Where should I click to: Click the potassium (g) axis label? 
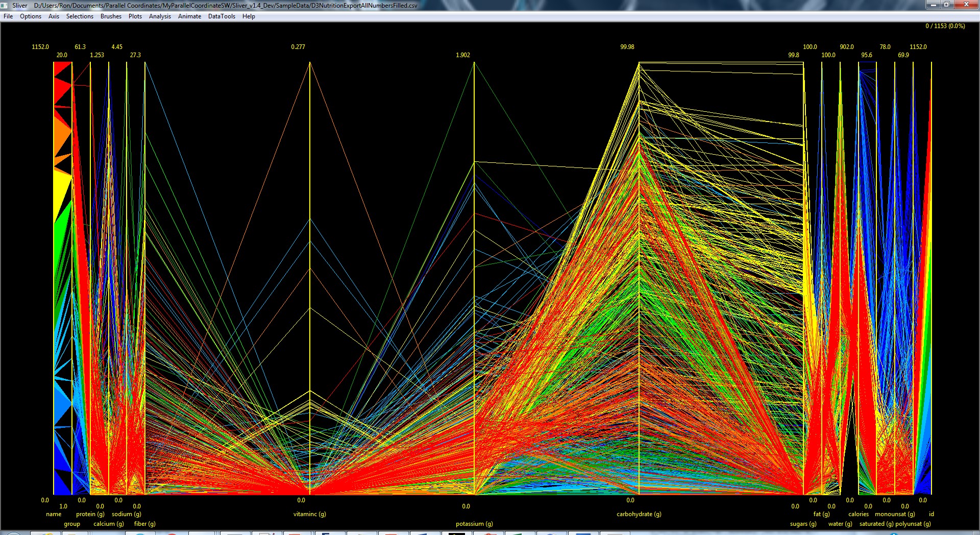click(x=474, y=524)
